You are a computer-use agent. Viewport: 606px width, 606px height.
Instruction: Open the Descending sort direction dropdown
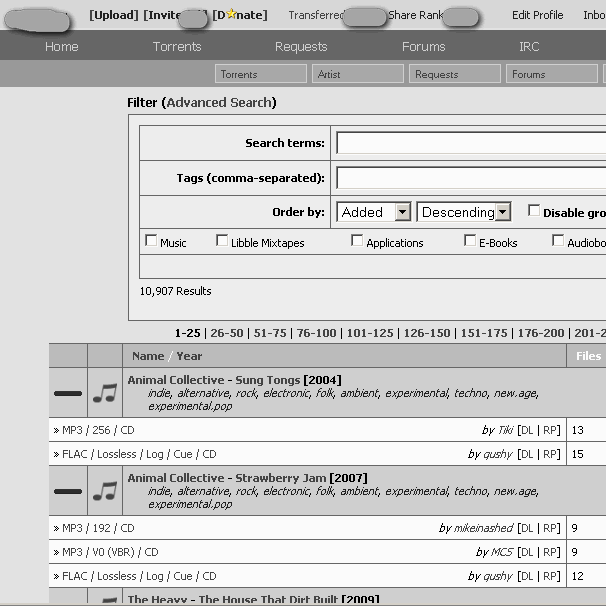pos(464,212)
